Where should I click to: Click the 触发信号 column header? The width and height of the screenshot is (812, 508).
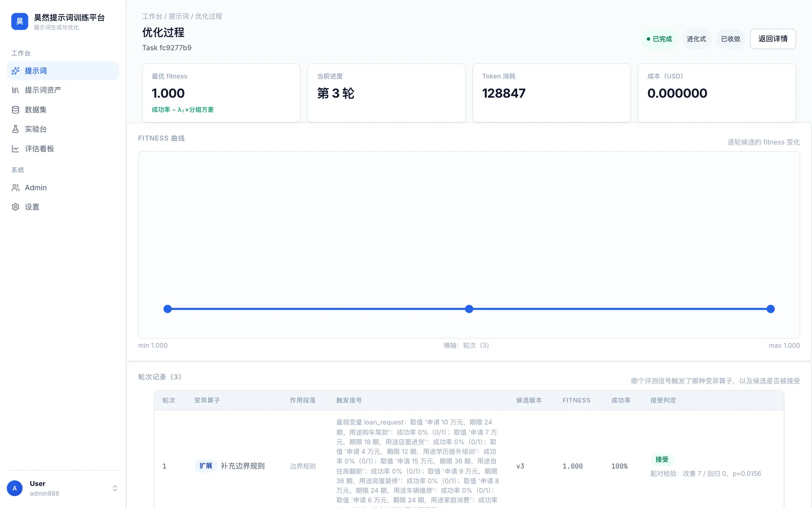(349, 400)
